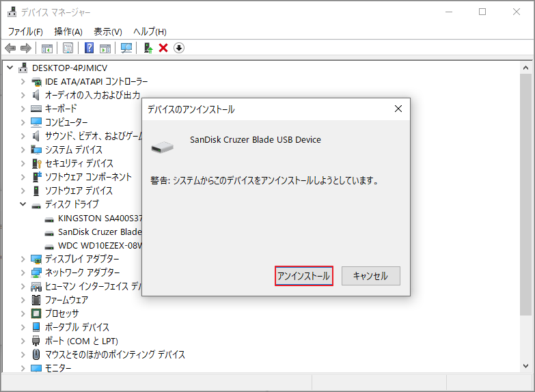Click the show/hide console tree icon
The width and height of the screenshot is (535, 392).
click(x=47, y=48)
